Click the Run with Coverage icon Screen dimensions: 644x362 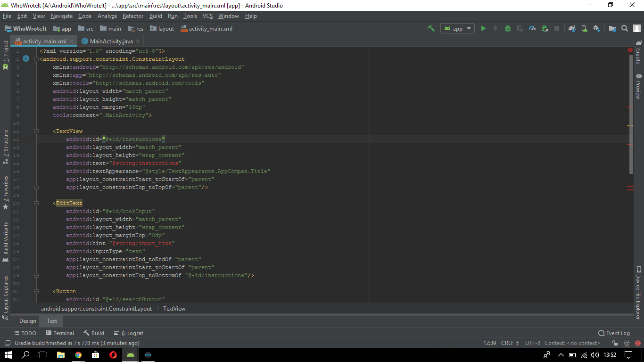520,28
